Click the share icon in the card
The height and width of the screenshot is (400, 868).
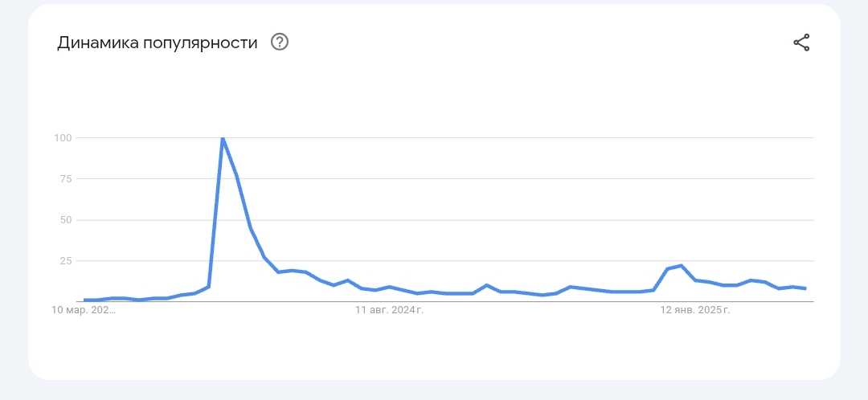pyautogui.click(x=801, y=43)
